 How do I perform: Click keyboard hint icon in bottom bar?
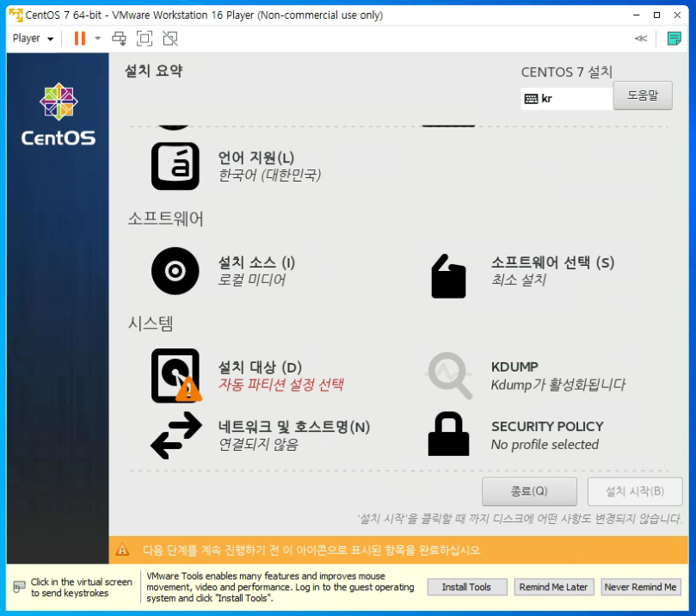click(19, 587)
